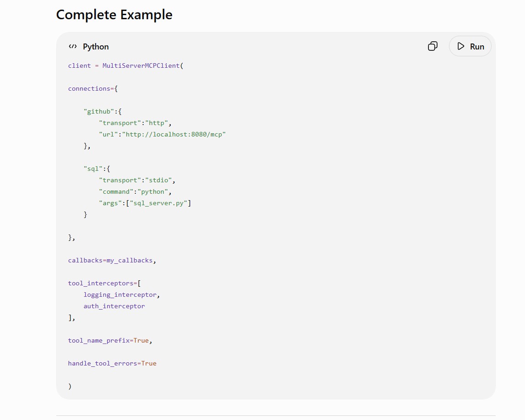
Task: Click the '"github":{' line
Action: 103,112
